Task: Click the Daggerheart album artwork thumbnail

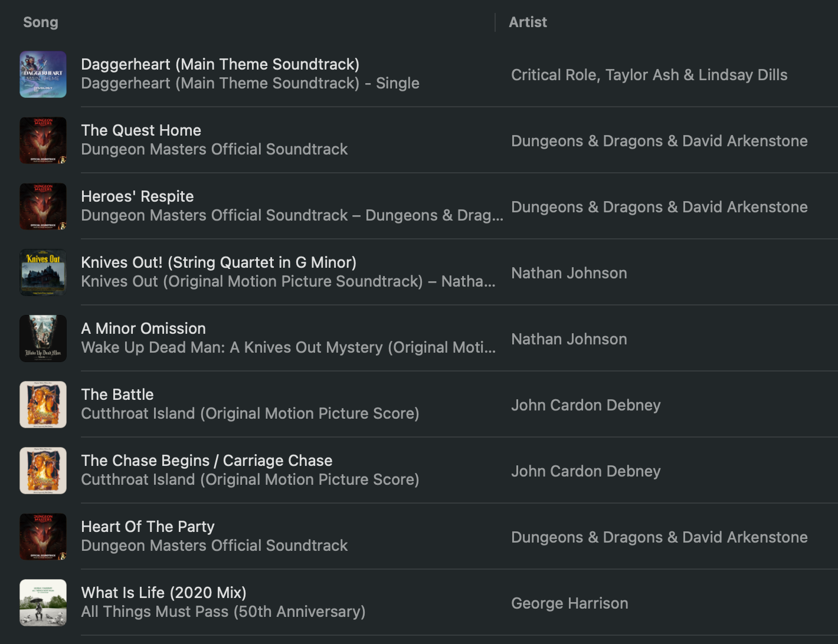Action: pos(43,74)
